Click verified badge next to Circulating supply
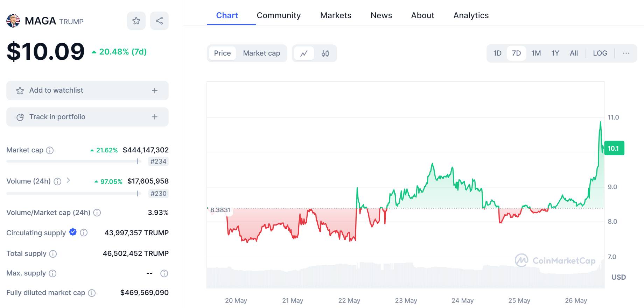Screen dimensions: 644x308 [73, 232]
